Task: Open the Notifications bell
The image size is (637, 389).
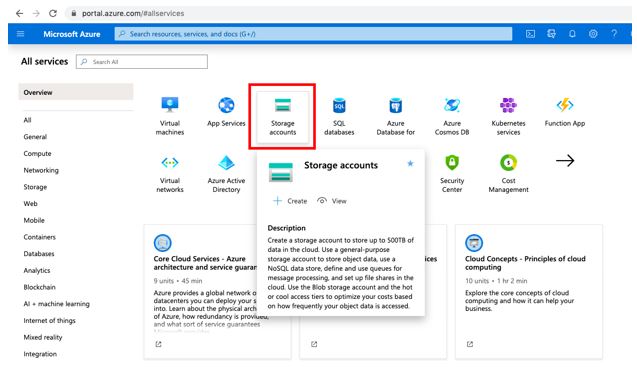Action: 572,34
